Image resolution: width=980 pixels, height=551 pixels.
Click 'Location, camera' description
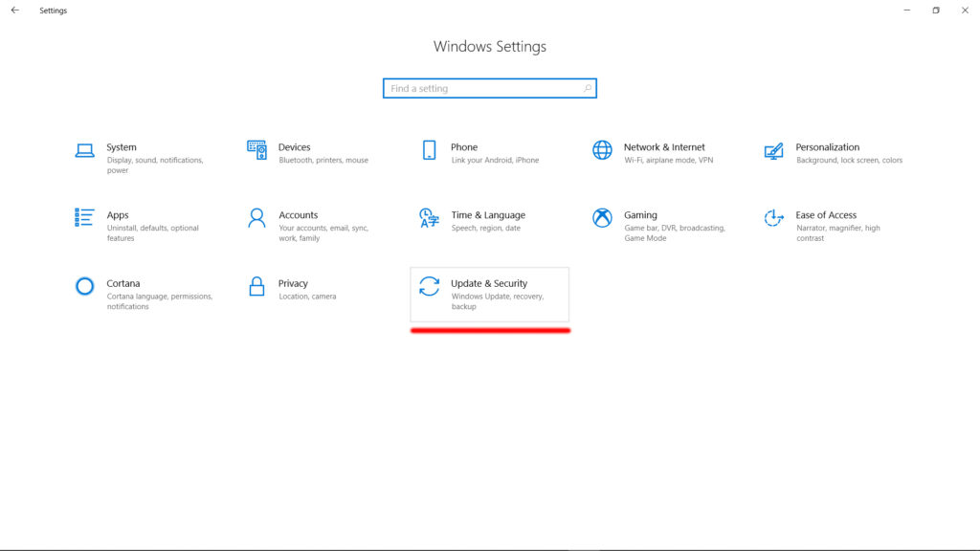click(x=307, y=297)
